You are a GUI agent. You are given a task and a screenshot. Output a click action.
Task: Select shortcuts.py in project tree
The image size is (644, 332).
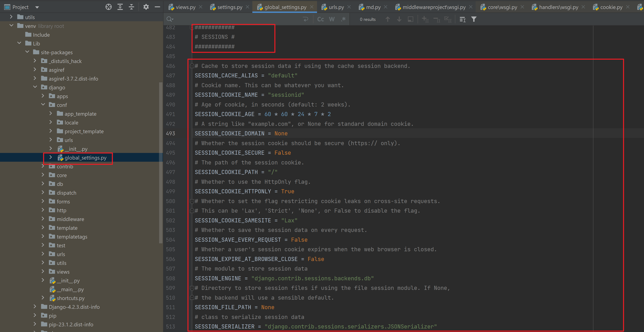click(71, 298)
